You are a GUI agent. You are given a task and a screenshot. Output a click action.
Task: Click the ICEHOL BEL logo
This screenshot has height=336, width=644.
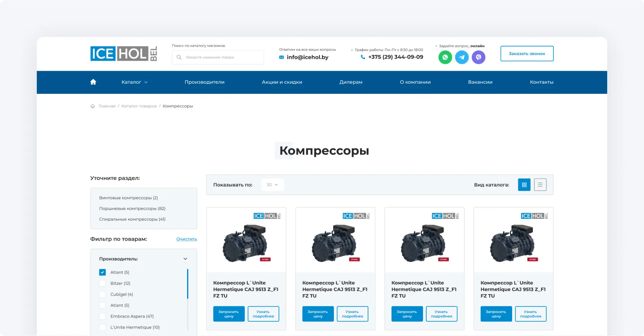(x=123, y=54)
